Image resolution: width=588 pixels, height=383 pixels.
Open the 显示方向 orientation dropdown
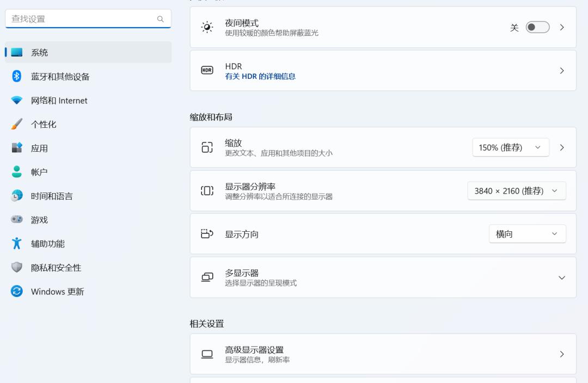click(526, 233)
